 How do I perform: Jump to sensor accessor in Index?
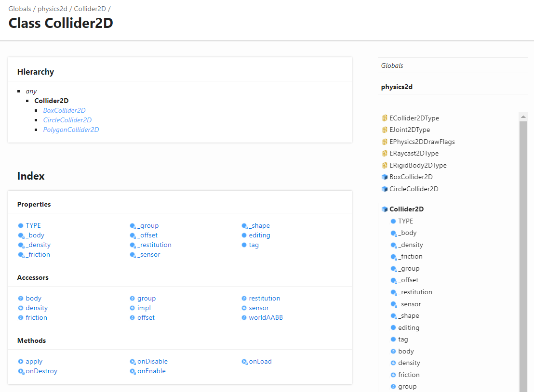pyautogui.click(x=259, y=308)
